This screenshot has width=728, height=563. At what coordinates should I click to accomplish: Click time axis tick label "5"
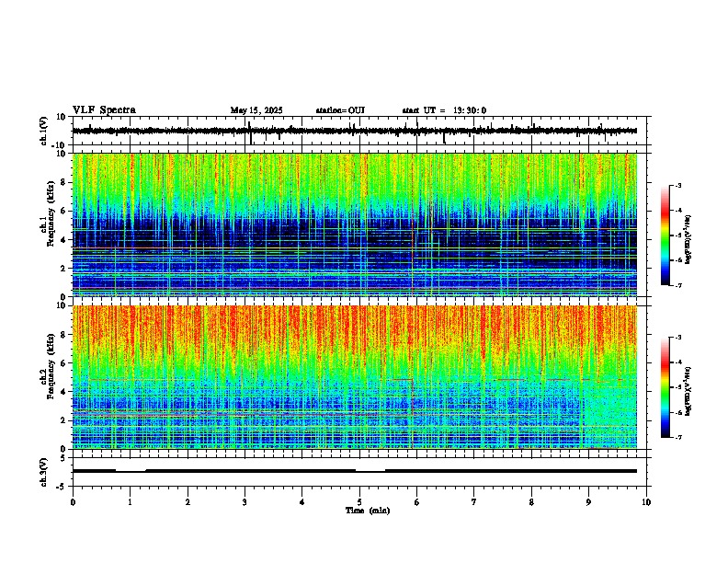point(359,502)
